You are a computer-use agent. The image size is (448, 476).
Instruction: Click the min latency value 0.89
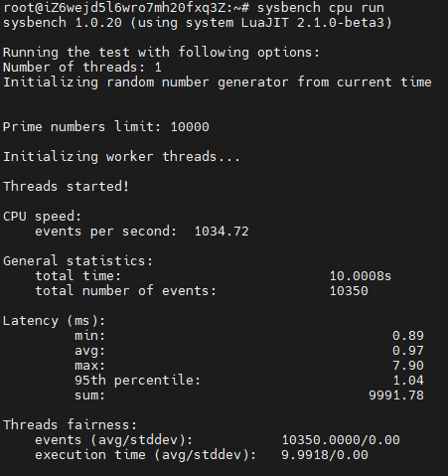click(x=408, y=336)
